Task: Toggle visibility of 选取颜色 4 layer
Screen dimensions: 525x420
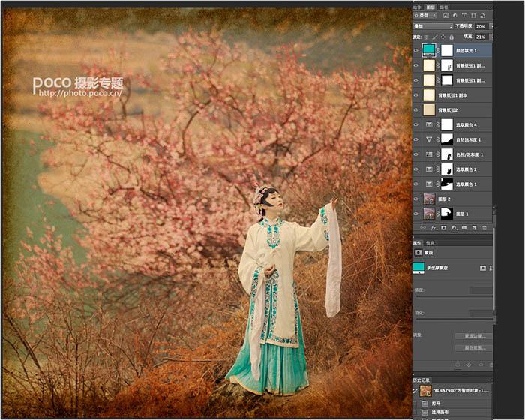Action: (416, 125)
